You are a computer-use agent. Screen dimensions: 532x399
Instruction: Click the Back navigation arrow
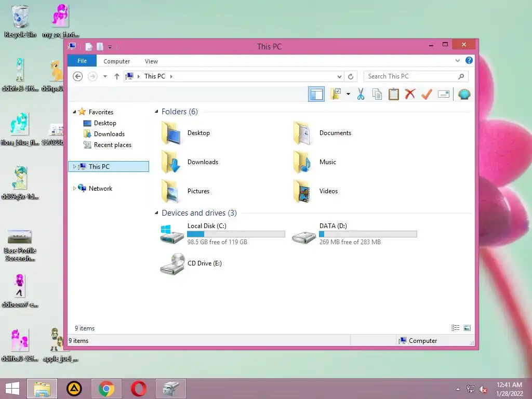pos(78,76)
